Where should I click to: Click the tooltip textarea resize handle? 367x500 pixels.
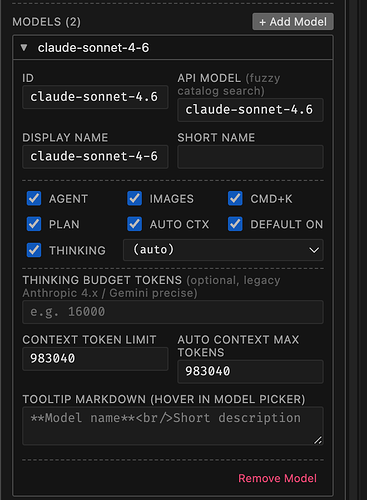[318, 440]
